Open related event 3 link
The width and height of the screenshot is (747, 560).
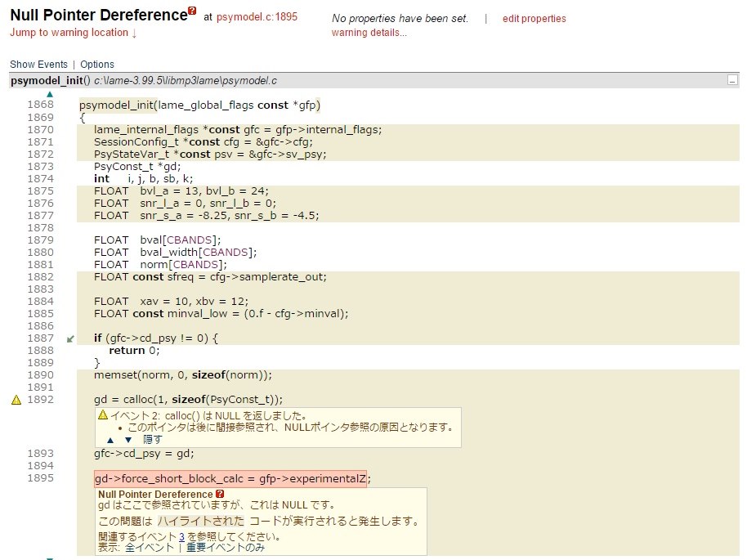[181, 536]
